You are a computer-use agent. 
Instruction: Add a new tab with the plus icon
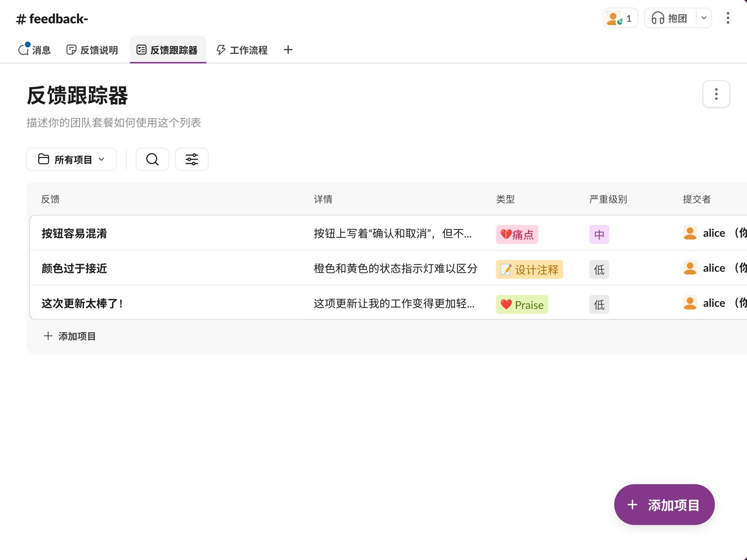pyautogui.click(x=288, y=49)
